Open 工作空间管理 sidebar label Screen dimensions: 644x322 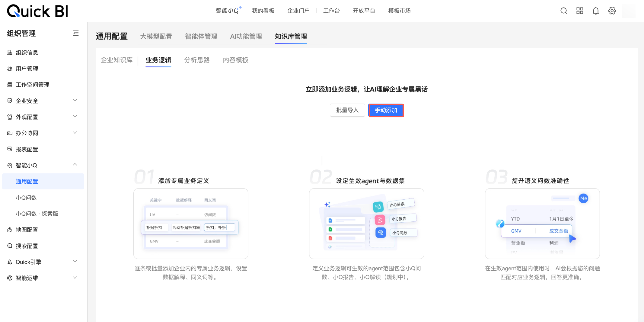point(33,85)
